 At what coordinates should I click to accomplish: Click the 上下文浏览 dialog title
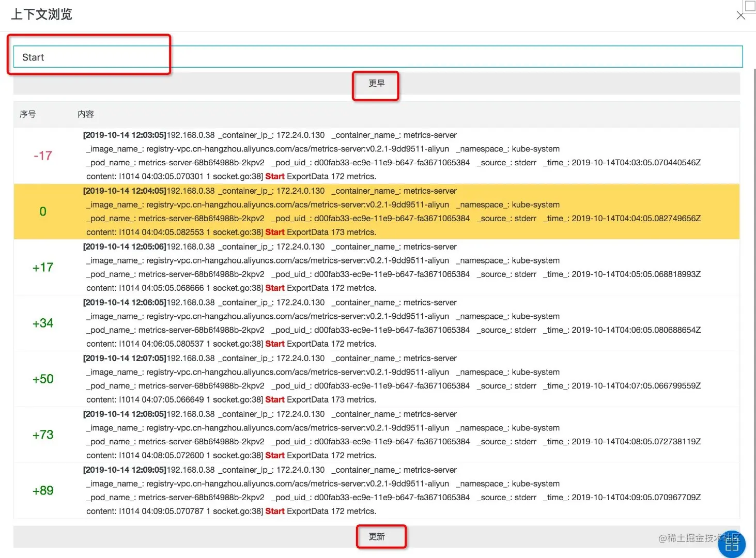pyautogui.click(x=41, y=14)
